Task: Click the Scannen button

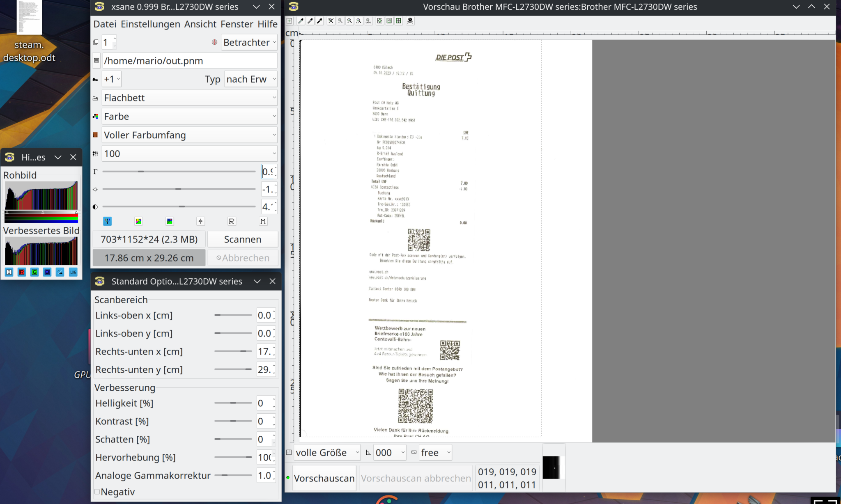Action: (x=243, y=239)
